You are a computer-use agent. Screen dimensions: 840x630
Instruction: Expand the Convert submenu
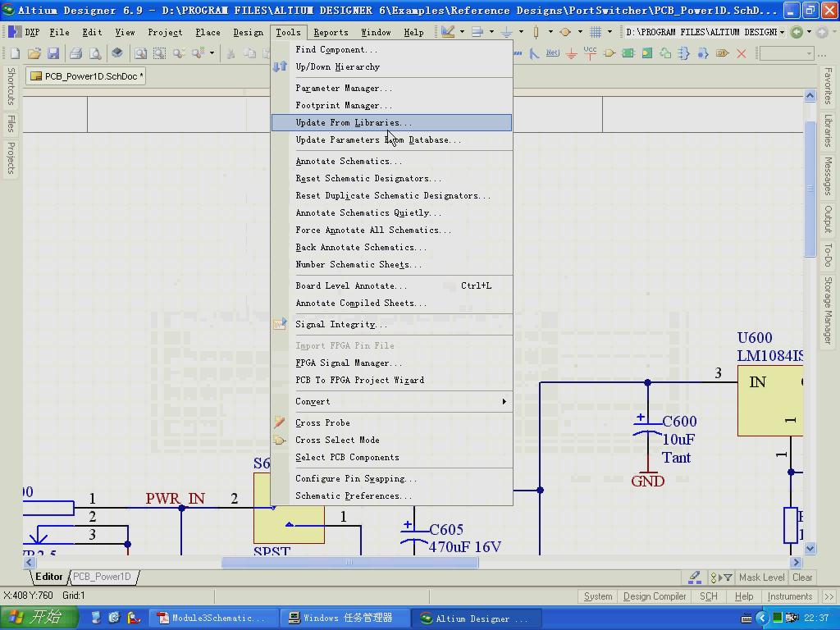click(391, 401)
